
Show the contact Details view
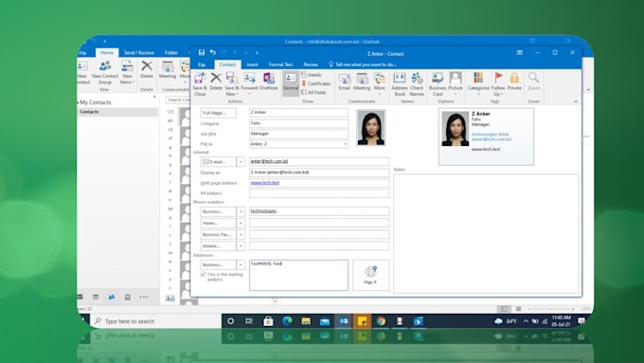[x=312, y=75]
